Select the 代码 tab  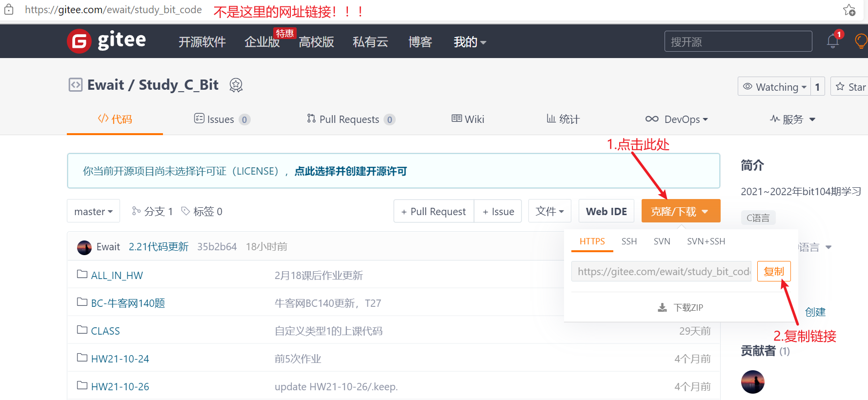[115, 119]
